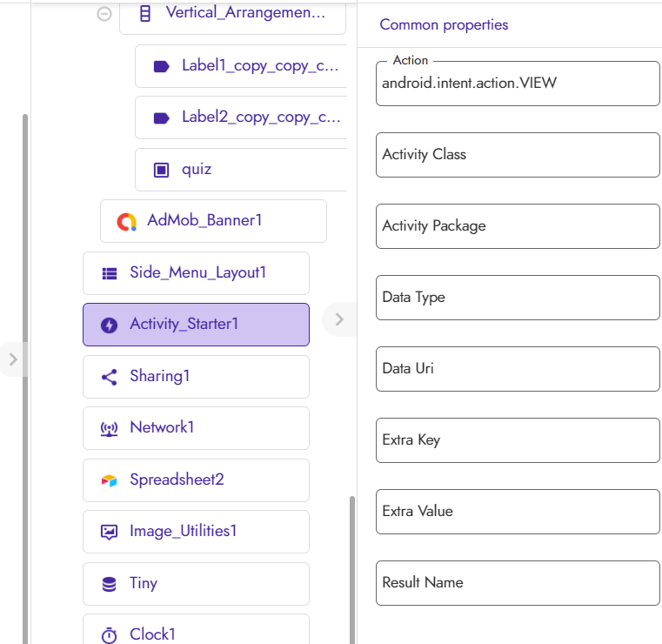Click the Image_Utilities1 picture icon

pyautogui.click(x=110, y=532)
